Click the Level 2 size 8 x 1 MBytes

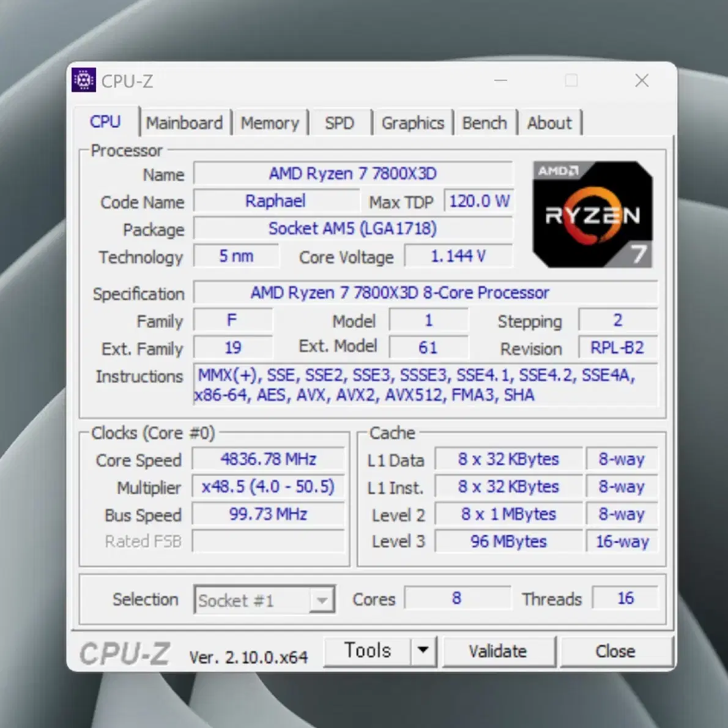click(508, 513)
